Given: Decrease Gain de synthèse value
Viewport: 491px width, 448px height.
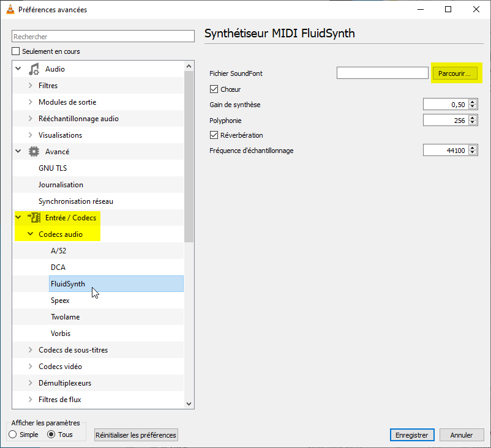Looking at the screenshot, I should pyautogui.click(x=473, y=106).
